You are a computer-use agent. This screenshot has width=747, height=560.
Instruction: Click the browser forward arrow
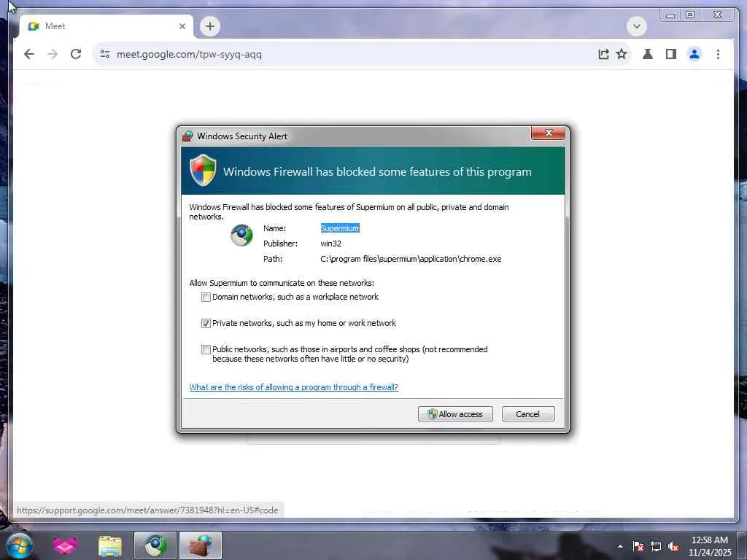click(53, 54)
